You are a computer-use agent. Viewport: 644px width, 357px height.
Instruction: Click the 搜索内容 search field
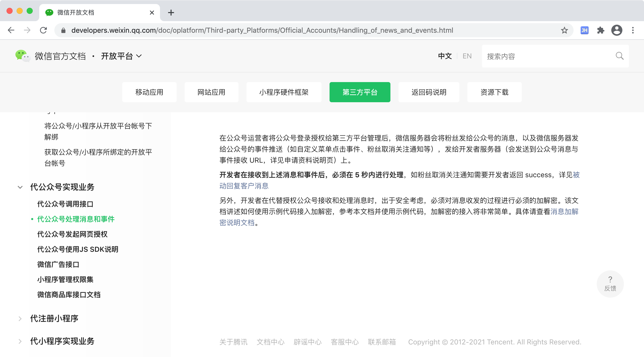548,56
